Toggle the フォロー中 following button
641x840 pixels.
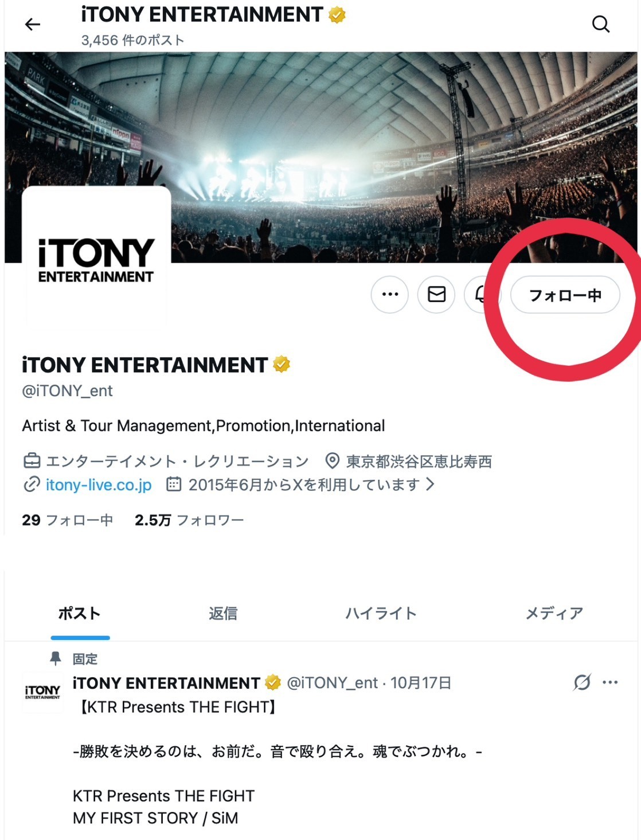tap(565, 295)
